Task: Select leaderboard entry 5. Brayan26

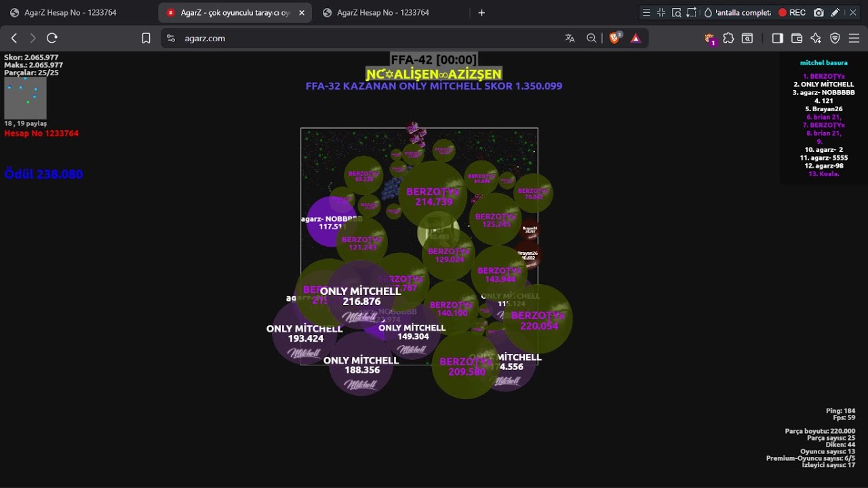Action: tap(824, 109)
